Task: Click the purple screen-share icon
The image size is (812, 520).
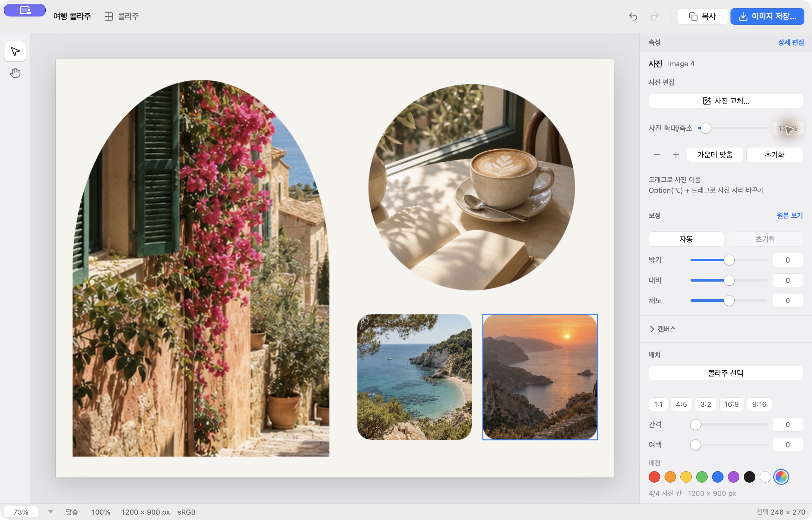Action: pyautogui.click(x=25, y=10)
